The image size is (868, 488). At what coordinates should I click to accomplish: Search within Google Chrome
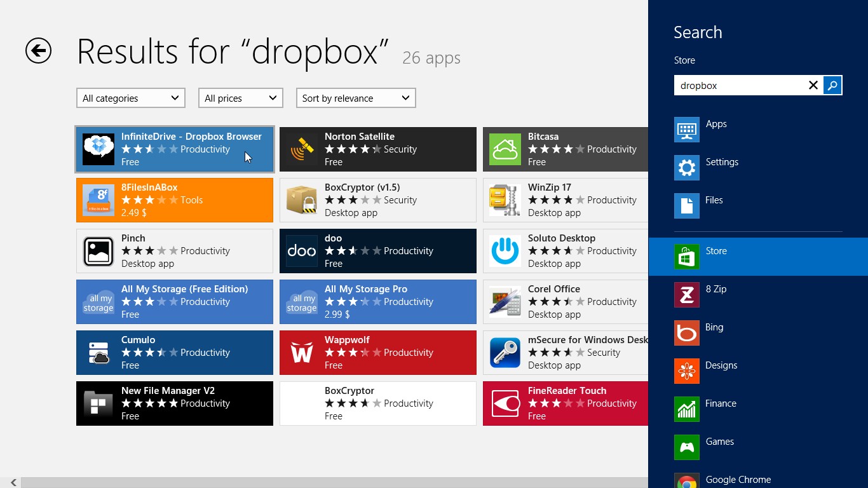(x=758, y=478)
